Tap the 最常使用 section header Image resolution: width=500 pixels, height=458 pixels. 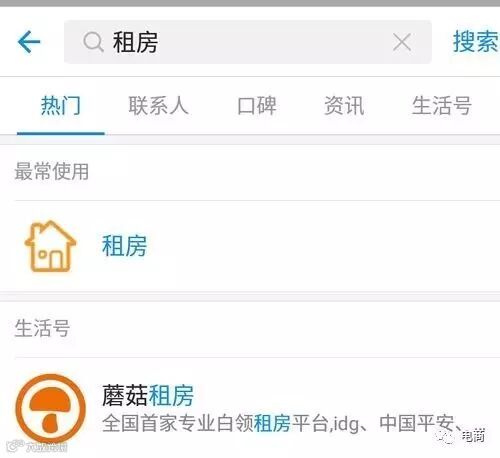point(52,172)
